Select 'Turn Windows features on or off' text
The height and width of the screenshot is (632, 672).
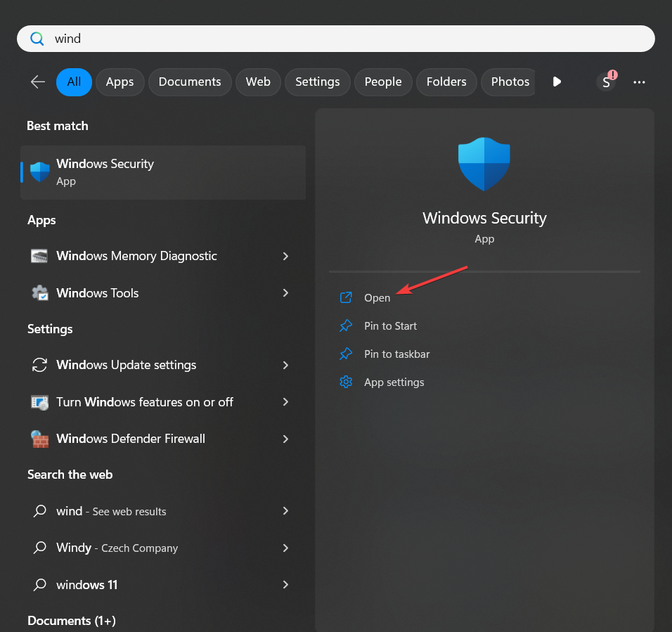145,402
